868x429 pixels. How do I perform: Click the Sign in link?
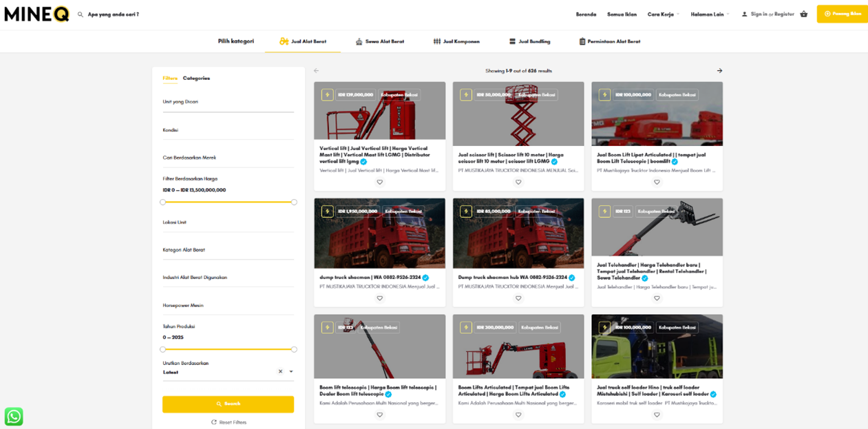click(759, 14)
